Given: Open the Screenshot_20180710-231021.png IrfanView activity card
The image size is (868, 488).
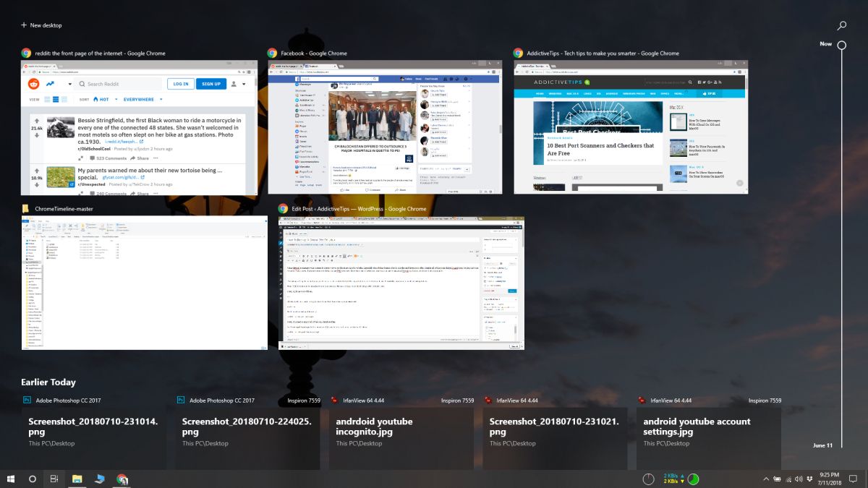Looking at the screenshot, I should pyautogui.click(x=555, y=438).
